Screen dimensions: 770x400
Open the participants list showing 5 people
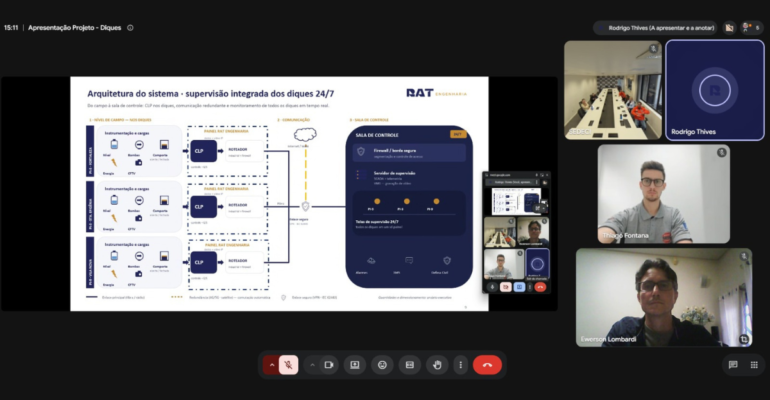751,28
